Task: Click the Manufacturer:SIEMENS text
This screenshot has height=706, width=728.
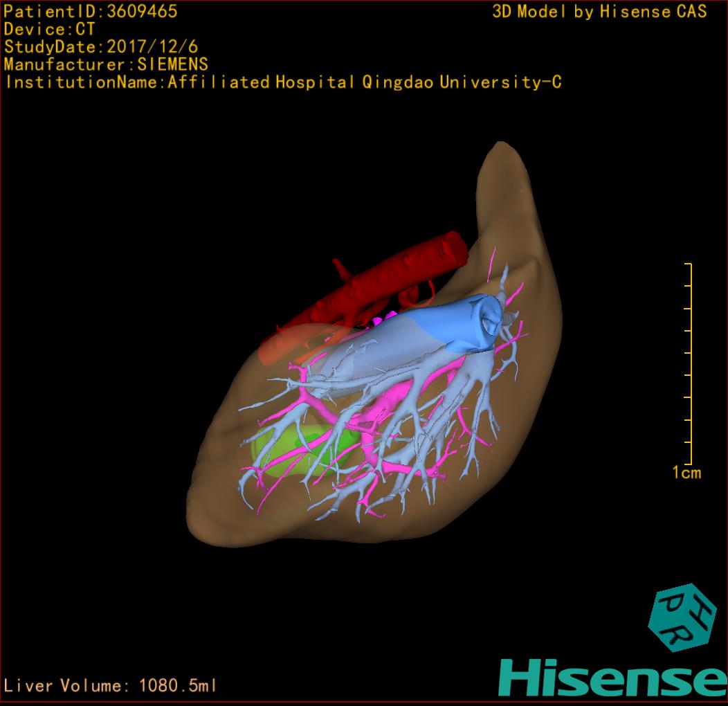Action: click(106, 64)
